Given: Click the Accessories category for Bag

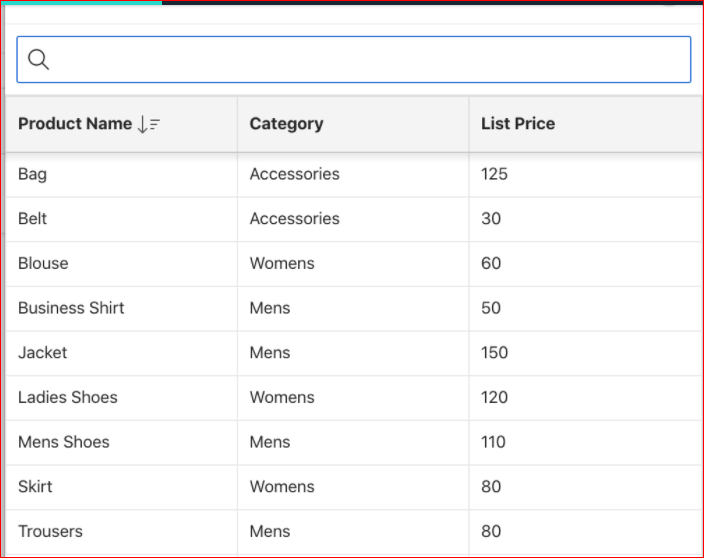Looking at the screenshot, I should [x=295, y=174].
